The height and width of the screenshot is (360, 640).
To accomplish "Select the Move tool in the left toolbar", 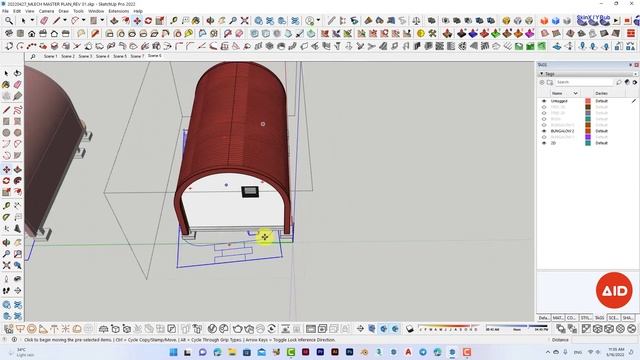I will (x=6, y=169).
